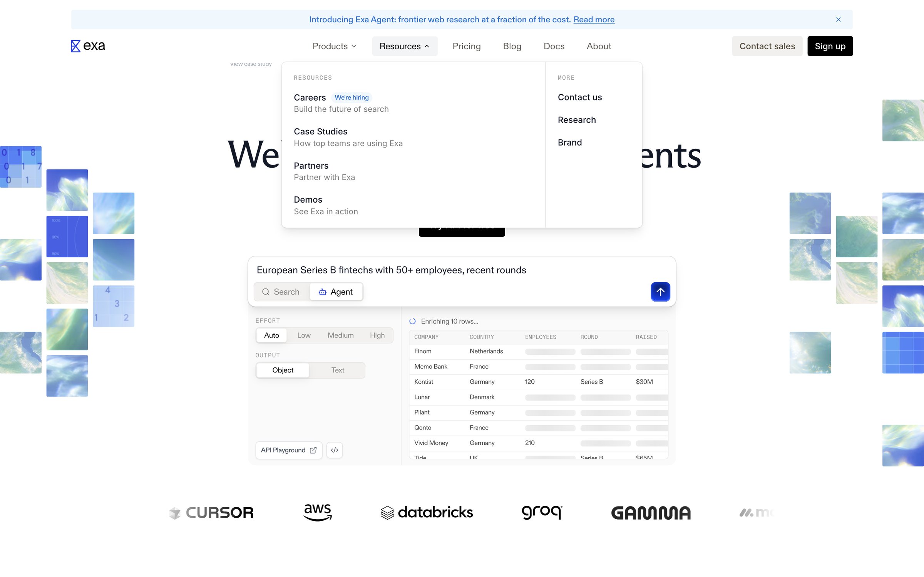
Task: Open Partners in the Resources menu
Action: (324, 171)
